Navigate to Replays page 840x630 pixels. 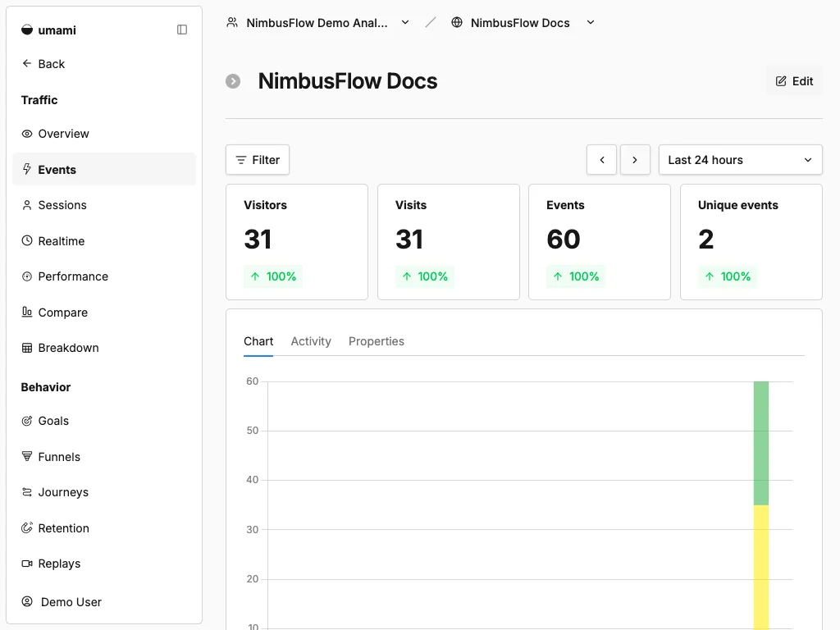(104, 563)
